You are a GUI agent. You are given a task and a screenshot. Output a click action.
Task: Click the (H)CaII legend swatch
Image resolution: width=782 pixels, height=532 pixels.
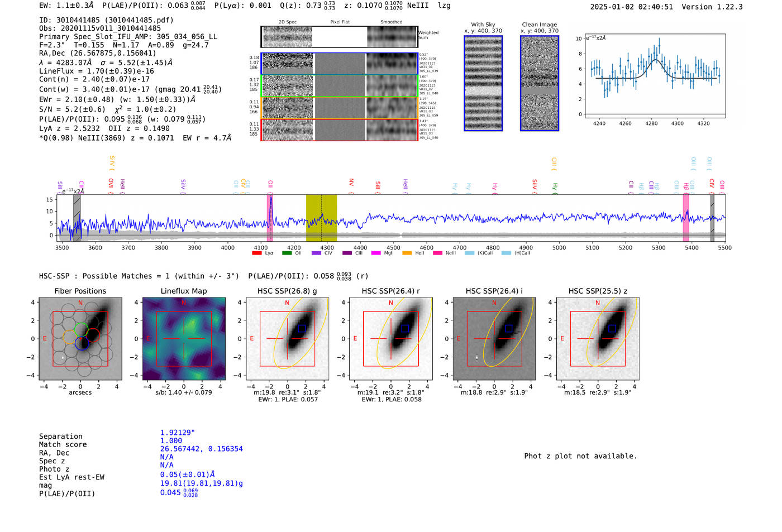(507, 253)
